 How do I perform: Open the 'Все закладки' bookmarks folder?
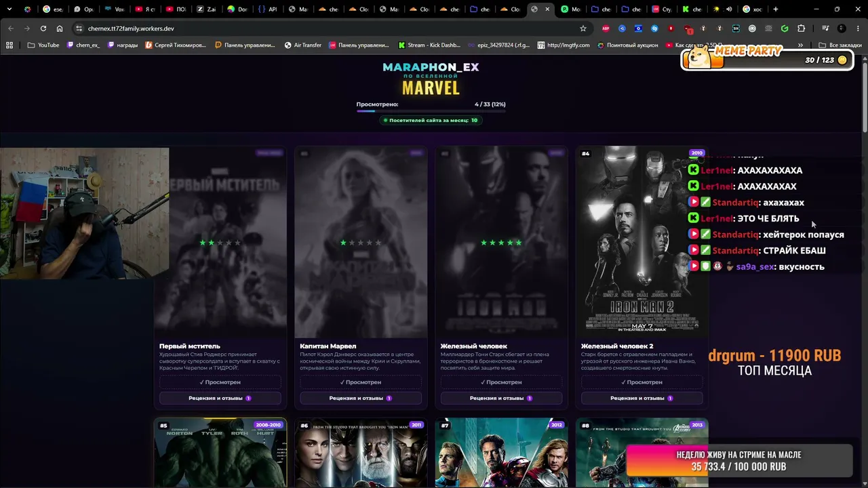pos(841,45)
